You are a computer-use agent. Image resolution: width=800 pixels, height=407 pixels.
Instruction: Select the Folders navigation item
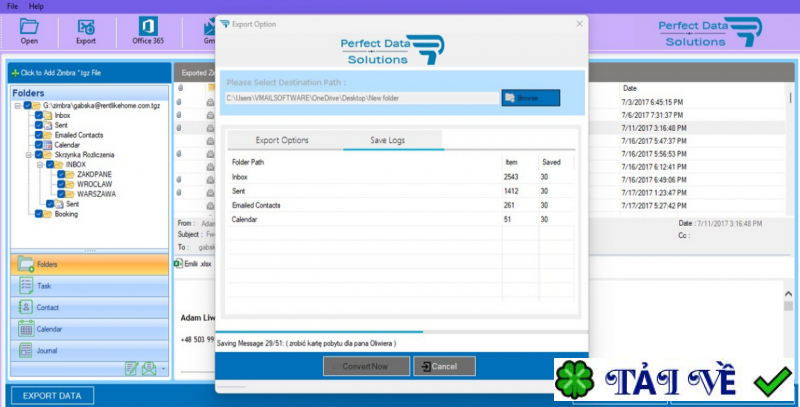tap(89, 264)
